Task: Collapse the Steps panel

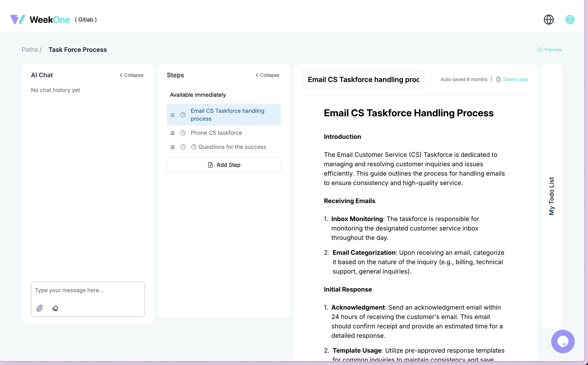Action: coord(267,75)
